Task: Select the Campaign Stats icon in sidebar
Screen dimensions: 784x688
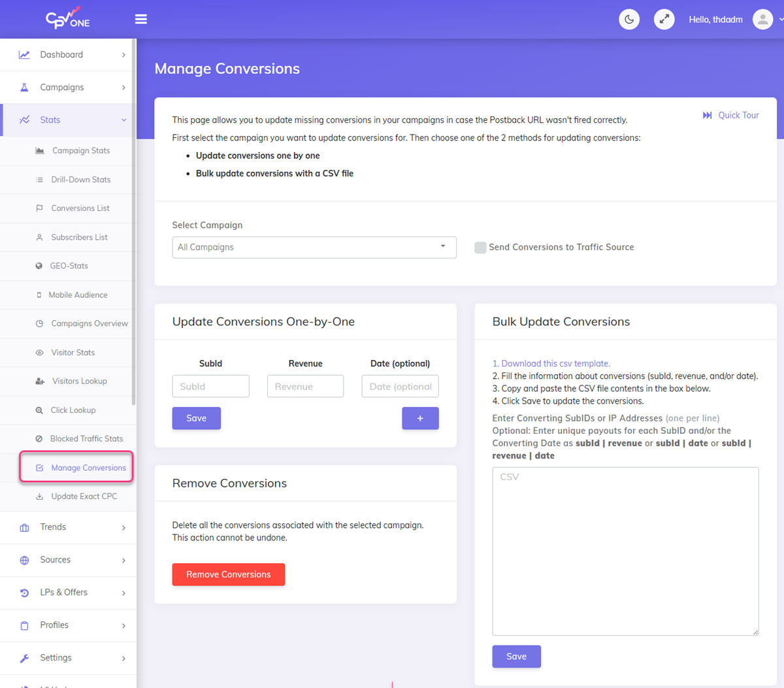Action: click(x=41, y=151)
